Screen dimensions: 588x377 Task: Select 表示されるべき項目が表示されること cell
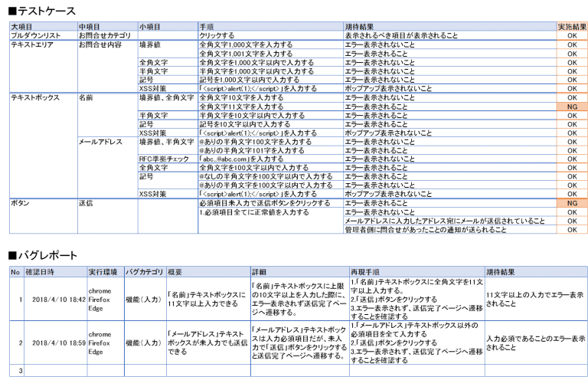tap(450, 35)
